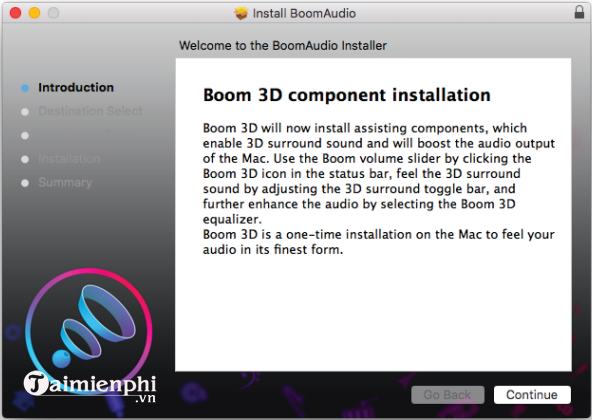The height and width of the screenshot is (420, 592).
Task: Click the grayed-out Go Back button
Action: point(447,395)
